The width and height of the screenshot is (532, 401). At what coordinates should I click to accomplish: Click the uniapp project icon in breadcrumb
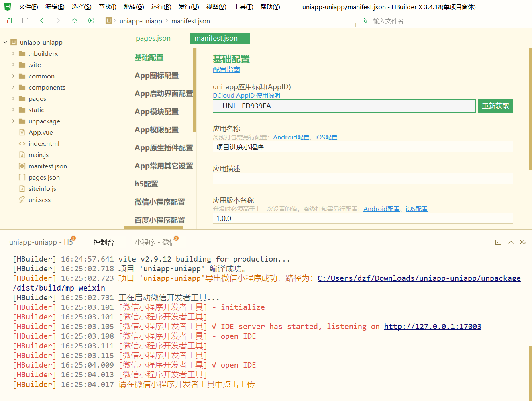point(108,20)
